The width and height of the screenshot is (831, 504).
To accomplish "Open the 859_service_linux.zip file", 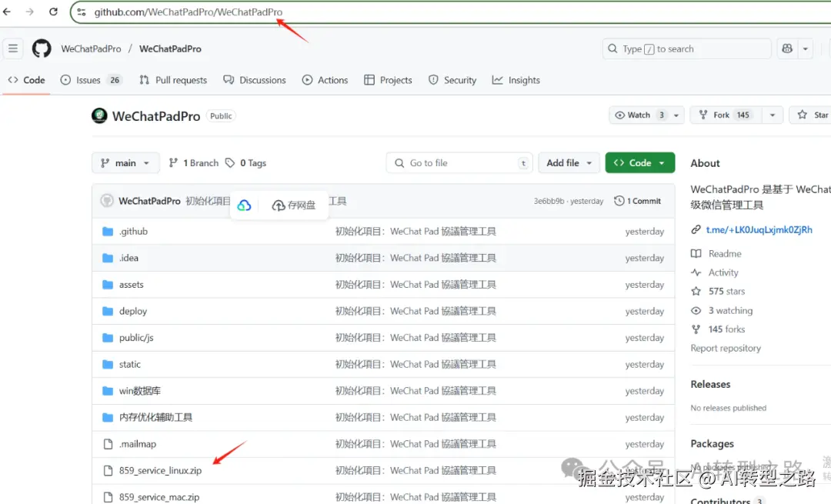I will pos(161,470).
